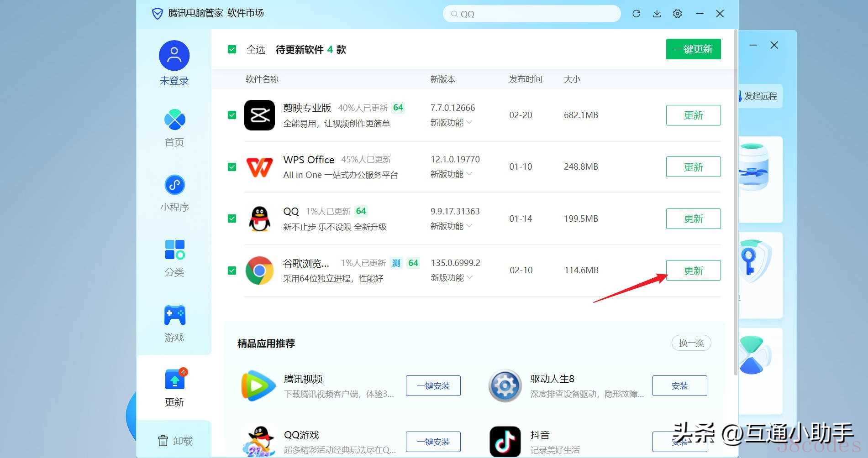Expand 新版功能 for 谷歌浏览器

(x=451, y=278)
